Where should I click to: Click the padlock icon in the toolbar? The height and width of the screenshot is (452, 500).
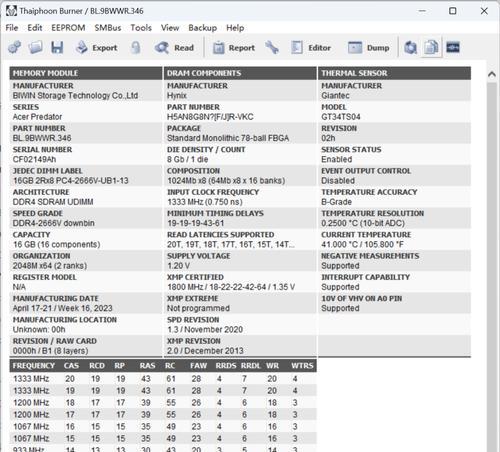pyautogui.click(x=135, y=48)
